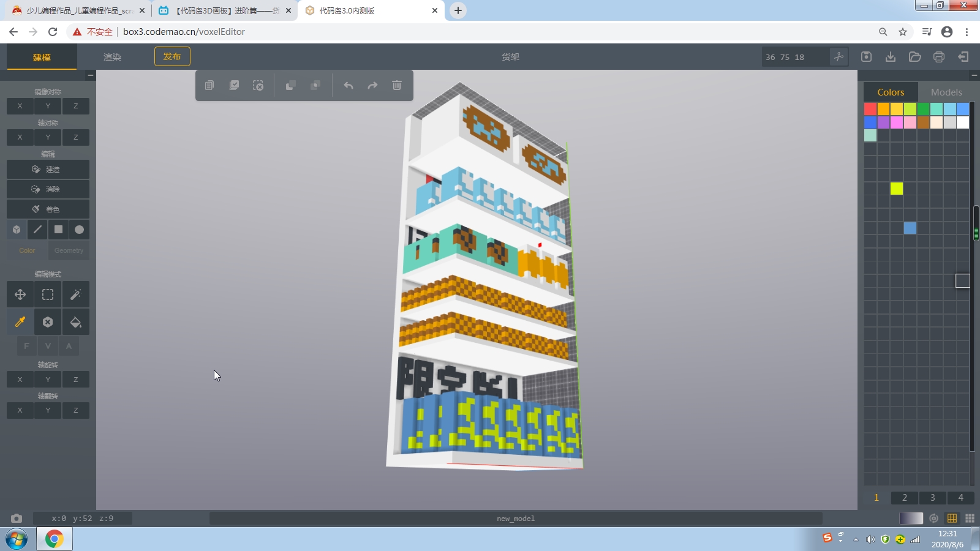Toggle axial symmetry on X axis
This screenshot has height=551, width=980.
(20, 137)
